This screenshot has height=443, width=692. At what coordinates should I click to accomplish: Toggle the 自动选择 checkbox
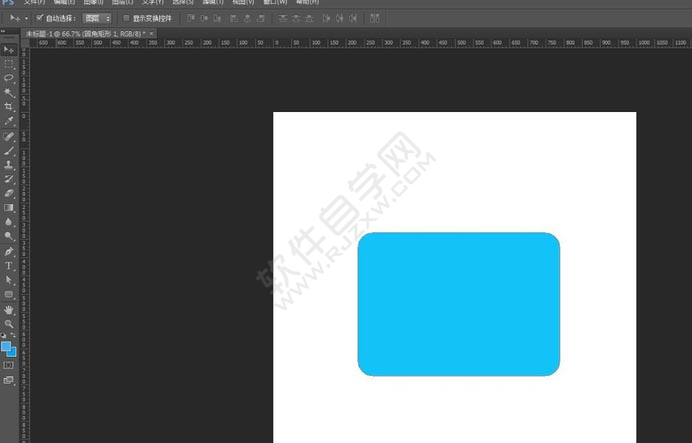tap(40, 18)
